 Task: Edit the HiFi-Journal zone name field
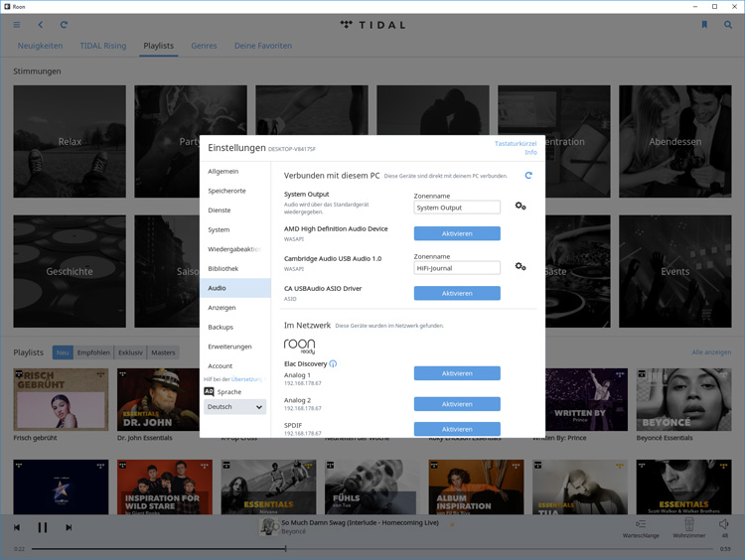click(x=457, y=268)
